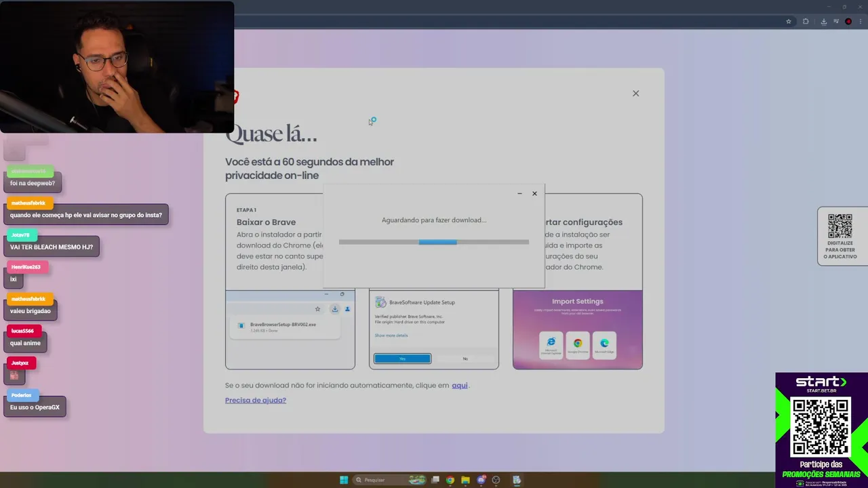Image resolution: width=868 pixels, height=488 pixels.
Task: Click the 'Aguardando para fazer download...' text
Action: tap(434, 220)
